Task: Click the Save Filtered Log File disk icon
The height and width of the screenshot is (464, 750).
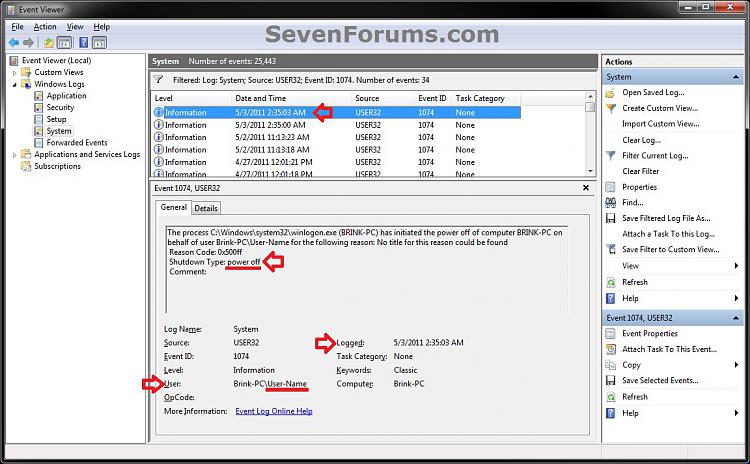Action: click(610, 218)
